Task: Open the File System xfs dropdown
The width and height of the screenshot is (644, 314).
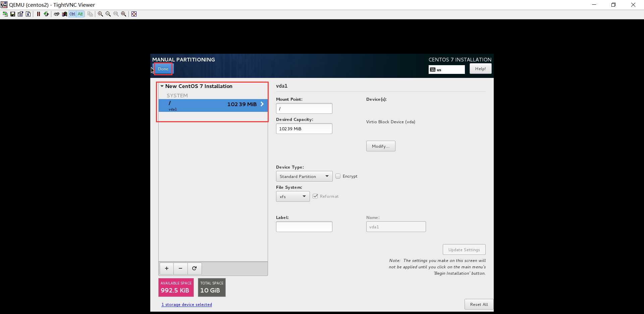Action: [x=293, y=196]
